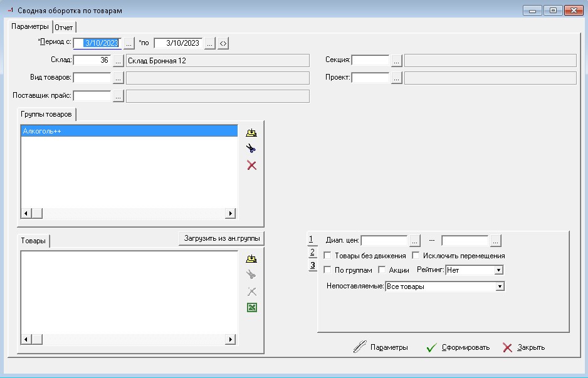Click the period swap arrows button
The height and width of the screenshot is (378, 588).
tap(223, 43)
